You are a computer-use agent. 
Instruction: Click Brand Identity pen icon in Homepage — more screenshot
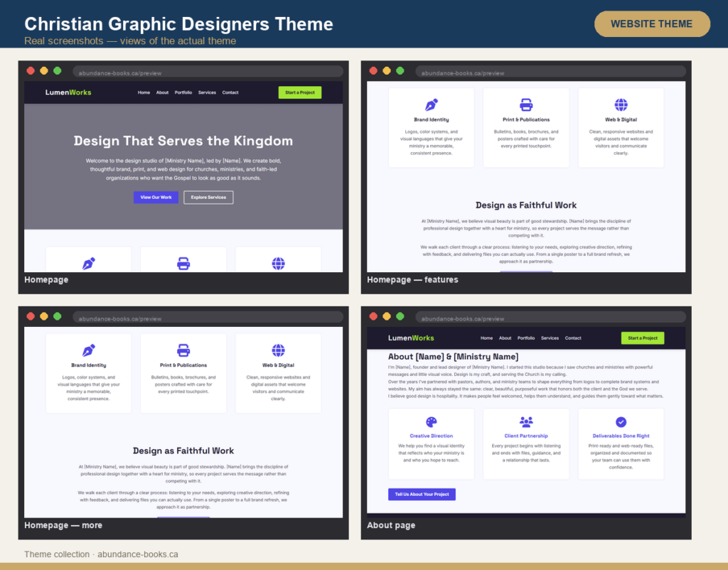click(89, 350)
